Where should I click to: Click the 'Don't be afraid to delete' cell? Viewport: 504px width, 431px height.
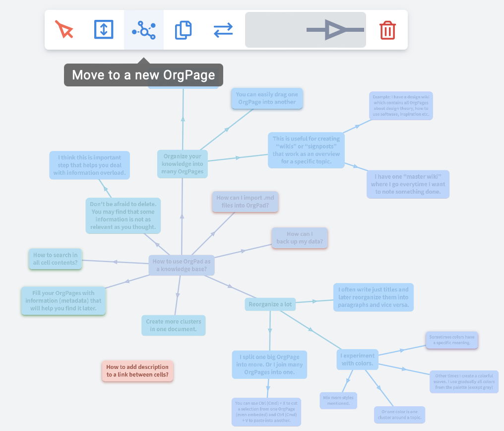123,215
